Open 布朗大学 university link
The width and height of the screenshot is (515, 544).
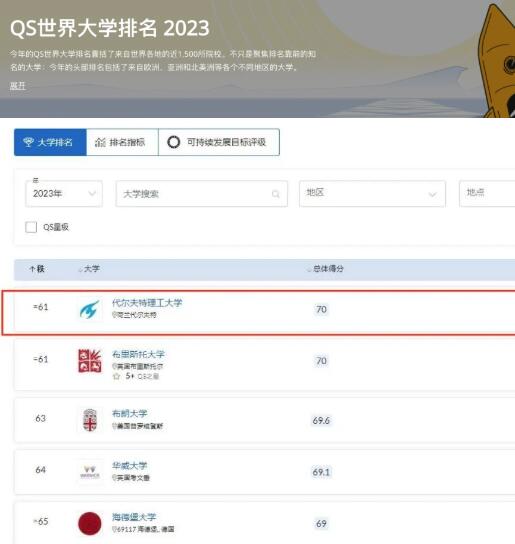click(x=129, y=414)
